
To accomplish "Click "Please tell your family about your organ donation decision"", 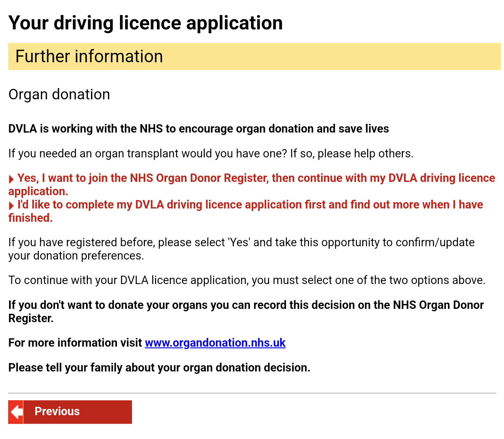I will [x=159, y=368].
